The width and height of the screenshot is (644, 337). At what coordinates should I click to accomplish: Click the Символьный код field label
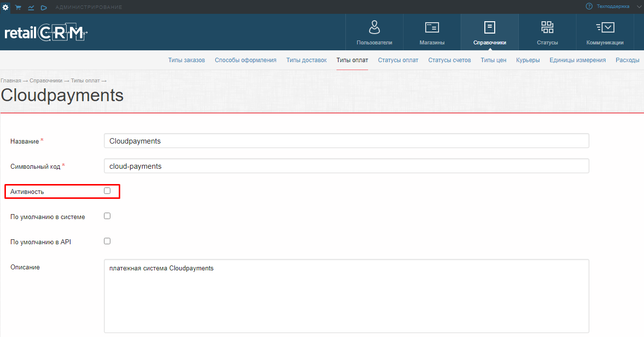coord(35,167)
